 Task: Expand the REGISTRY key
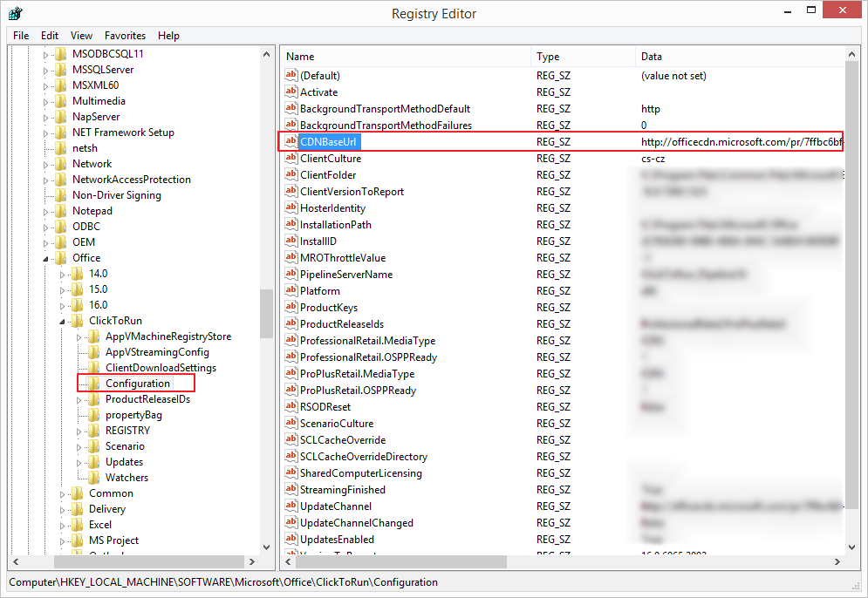pyautogui.click(x=79, y=432)
